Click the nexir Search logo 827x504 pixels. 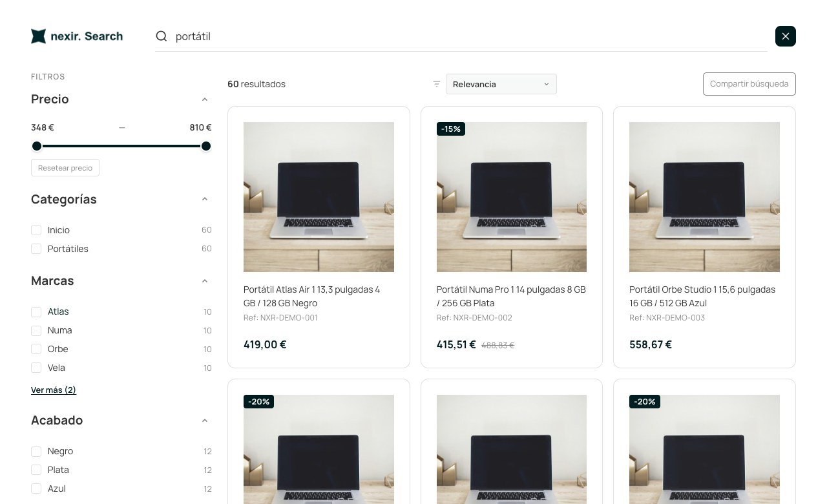coord(77,36)
